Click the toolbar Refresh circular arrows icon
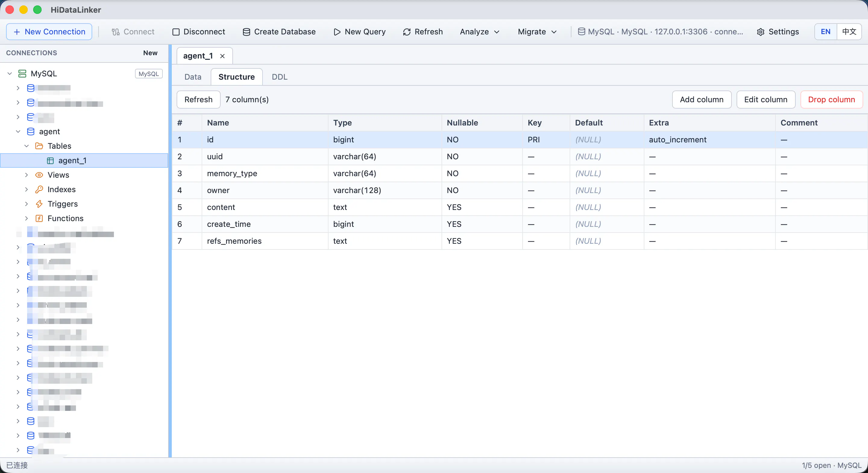Viewport: 868px width, 473px height. [x=407, y=32]
